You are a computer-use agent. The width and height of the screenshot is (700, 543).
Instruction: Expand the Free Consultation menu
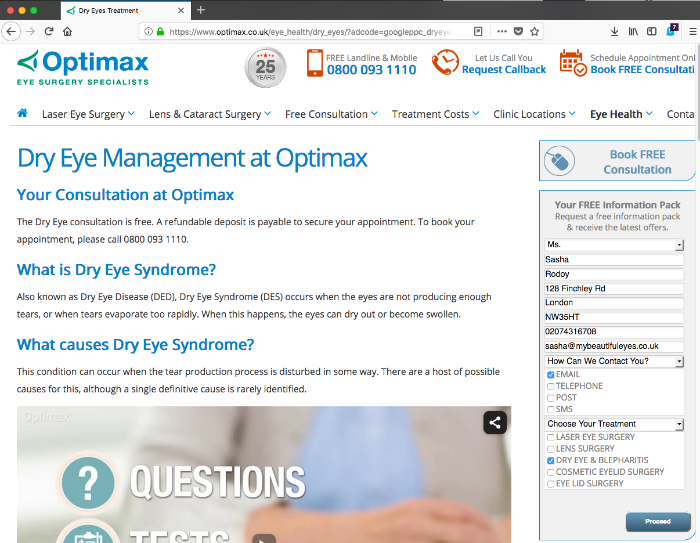click(331, 114)
